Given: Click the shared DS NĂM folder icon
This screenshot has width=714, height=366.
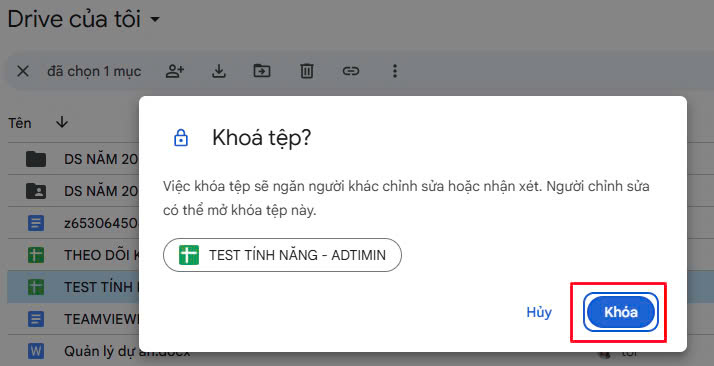Looking at the screenshot, I should click(36, 191).
